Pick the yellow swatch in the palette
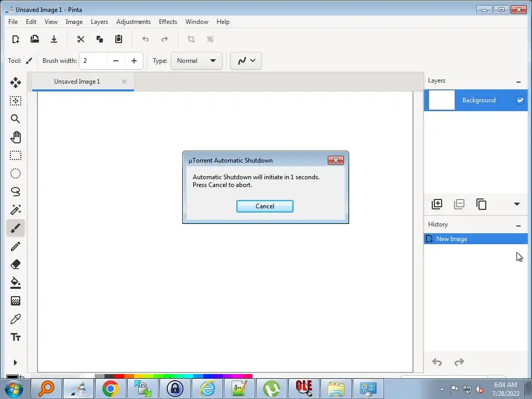This screenshot has width=532, height=399. (x=139, y=376)
